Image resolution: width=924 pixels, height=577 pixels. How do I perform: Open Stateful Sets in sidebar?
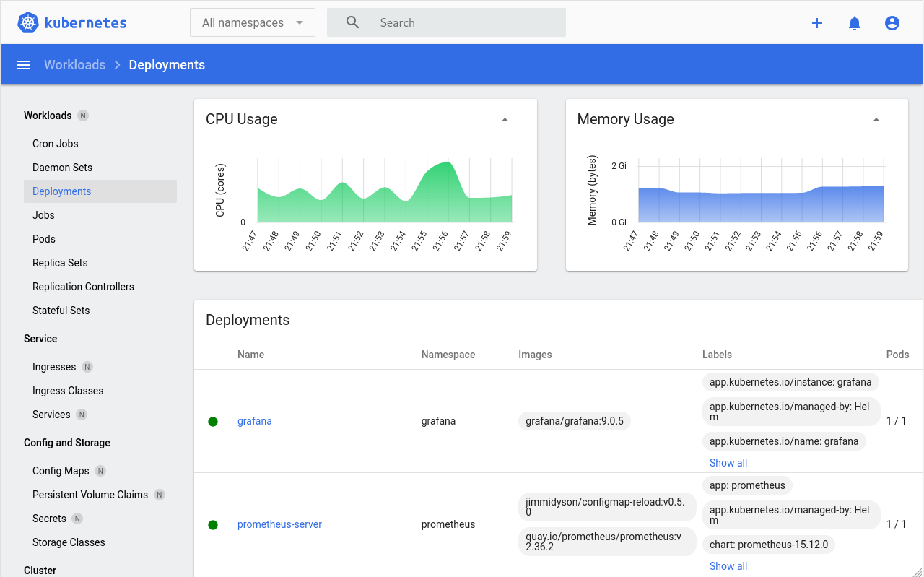[61, 311]
